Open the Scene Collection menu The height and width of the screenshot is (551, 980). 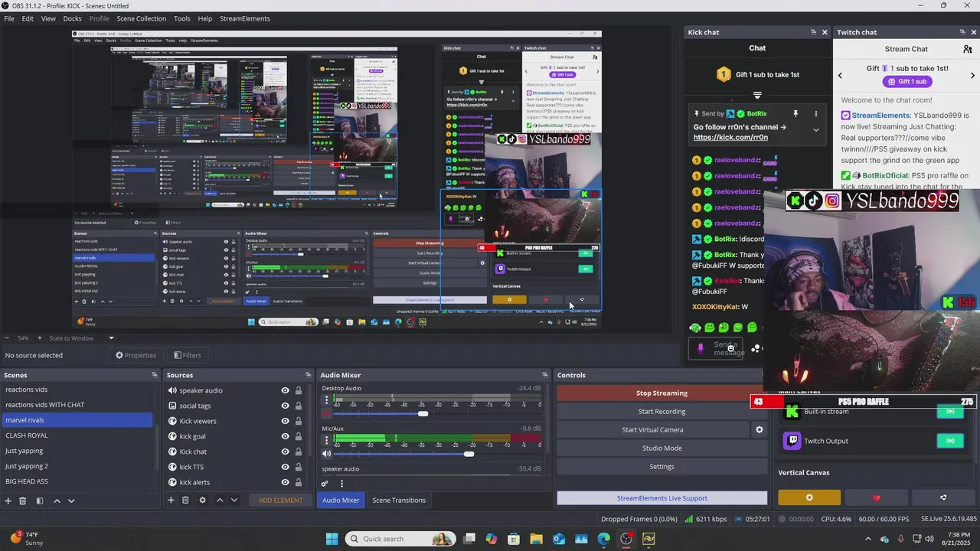pos(141,18)
